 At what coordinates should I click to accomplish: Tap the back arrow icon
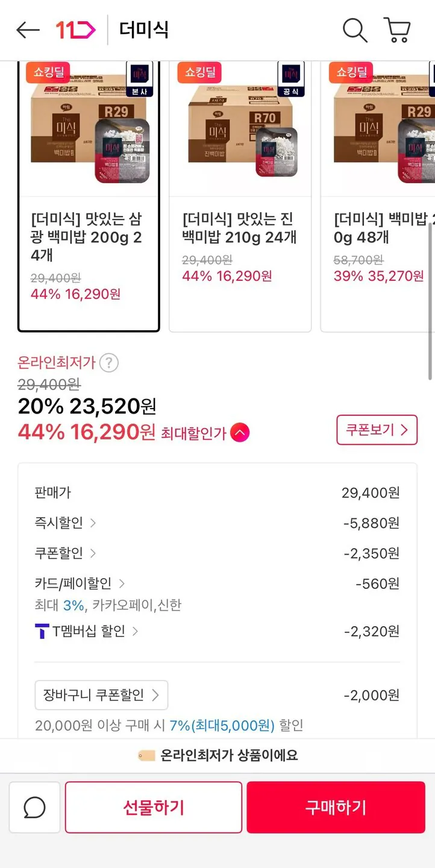pyautogui.click(x=28, y=30)
